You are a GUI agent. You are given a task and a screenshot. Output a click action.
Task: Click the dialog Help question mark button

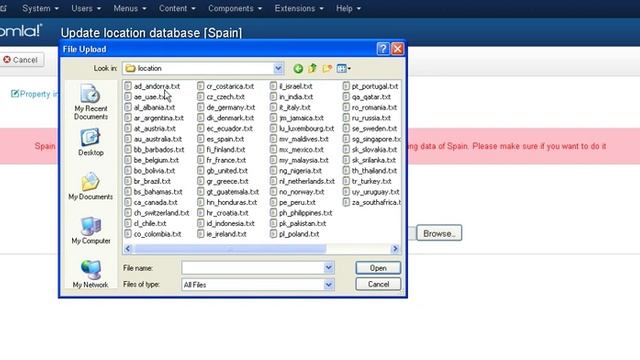pyautogui.click(x=382, y=49)
